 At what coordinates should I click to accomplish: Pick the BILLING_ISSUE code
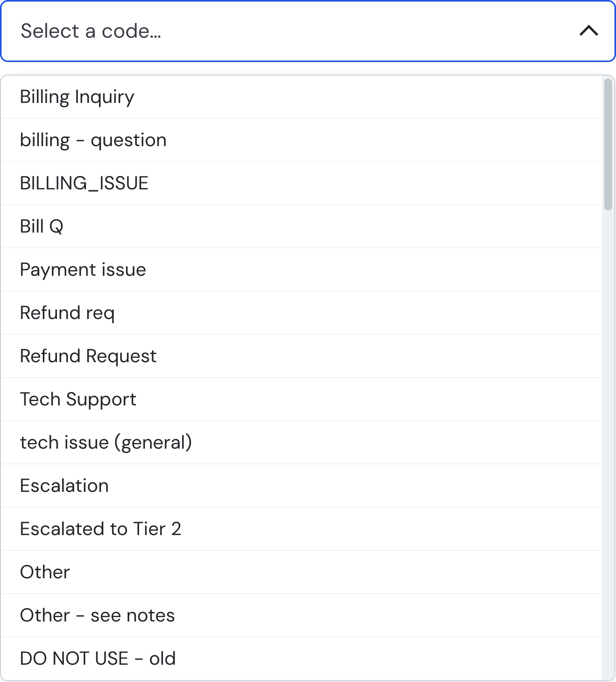tap(301, 183)
